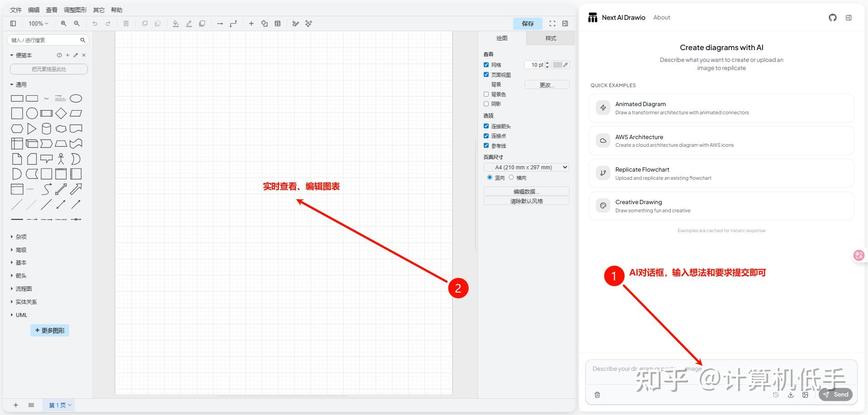This screenshot has width=868, height=415.
Task: Click the shadow toggle toolbar icon
Action: 202,23
